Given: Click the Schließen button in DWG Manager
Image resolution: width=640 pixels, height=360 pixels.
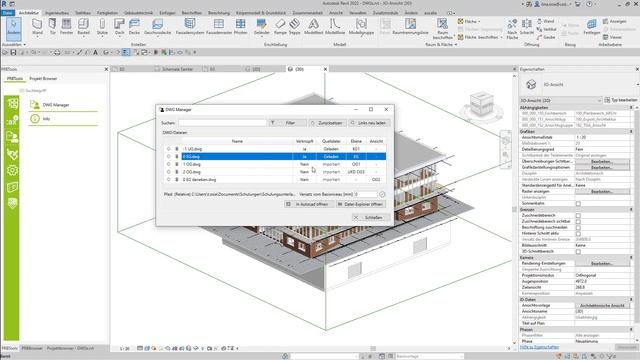Looking at the screenshot, I should 370,218.
